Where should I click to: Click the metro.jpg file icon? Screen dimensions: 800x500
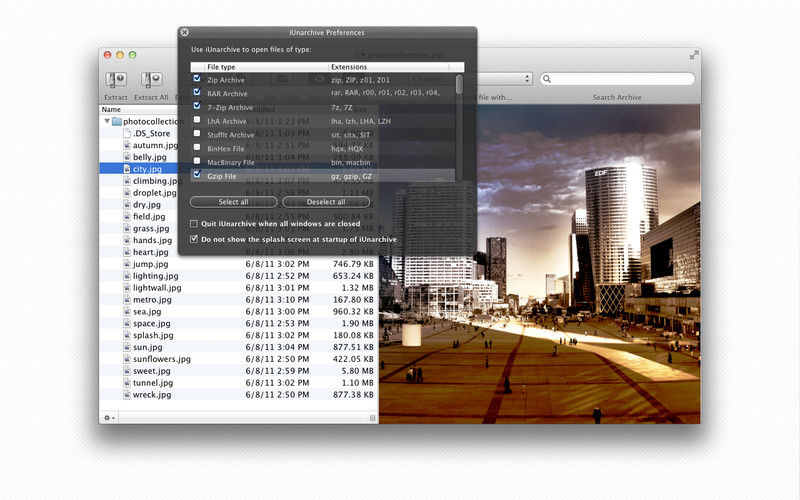point(127,299)
